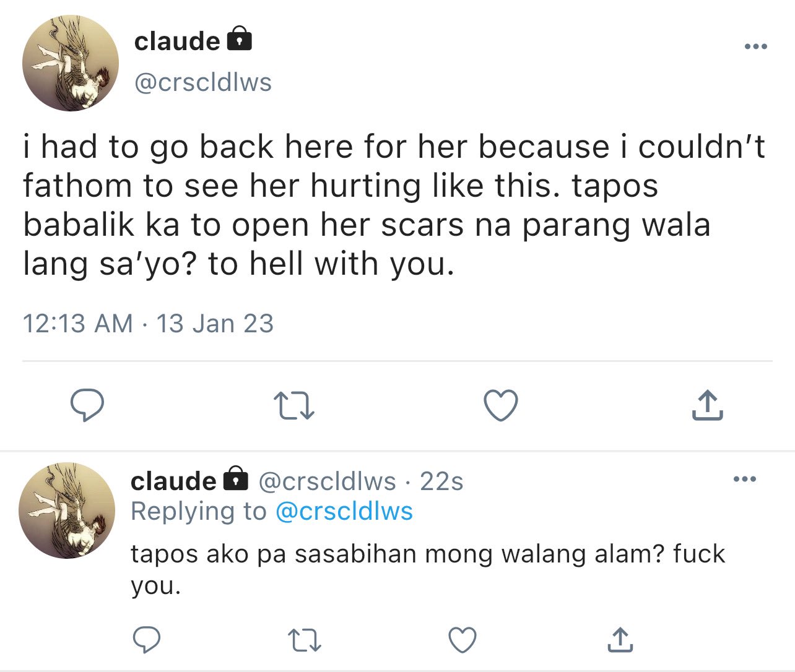Open claude's profile picture in the main tweet
The height and width of the screenshot is (672, 795).
[x=71, y=63]
